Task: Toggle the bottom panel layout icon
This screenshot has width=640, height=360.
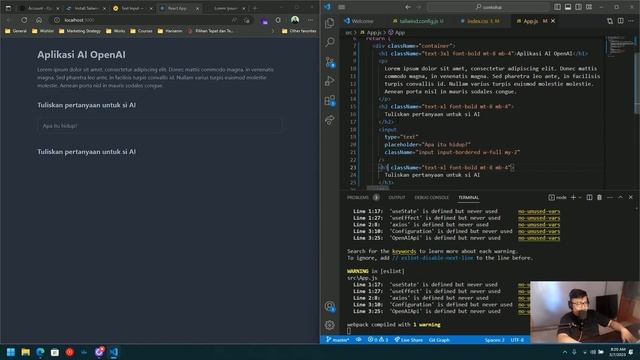Action: 568,7
